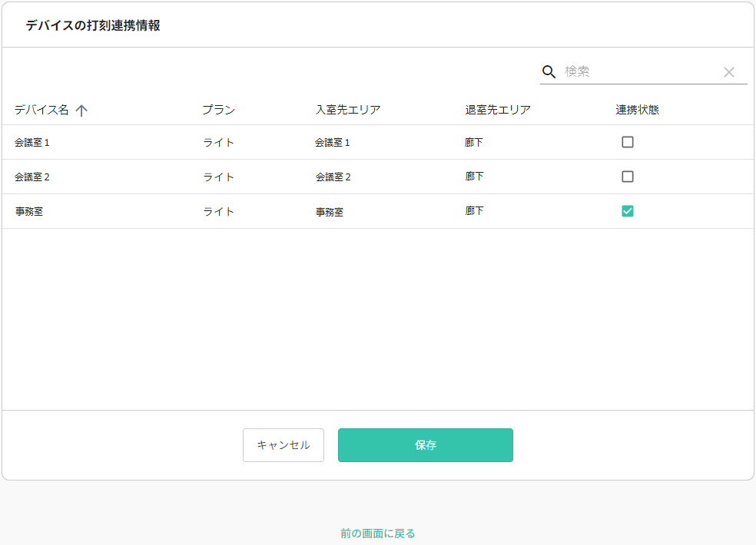Click the 保存 button
This screenshot has height=545, width=756.
tap(425, 444)
